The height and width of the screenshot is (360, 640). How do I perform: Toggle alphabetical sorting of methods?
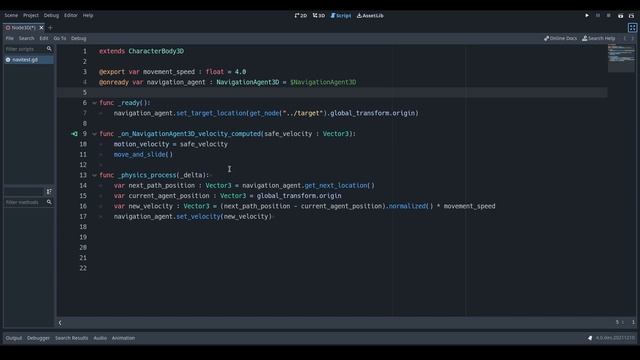point(49,191)
